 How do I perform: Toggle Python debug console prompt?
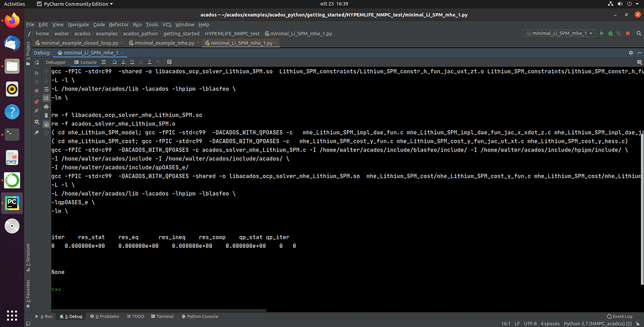(46, 124)
